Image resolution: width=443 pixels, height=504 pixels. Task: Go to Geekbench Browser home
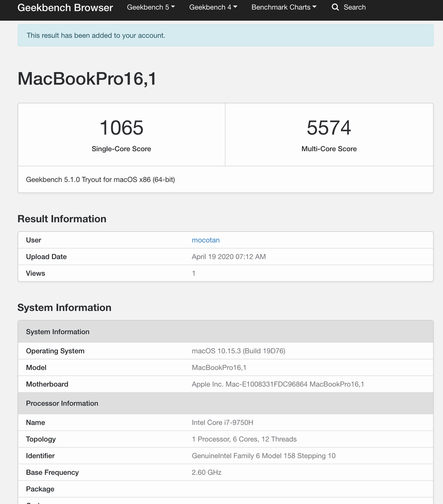coord(65,8)
